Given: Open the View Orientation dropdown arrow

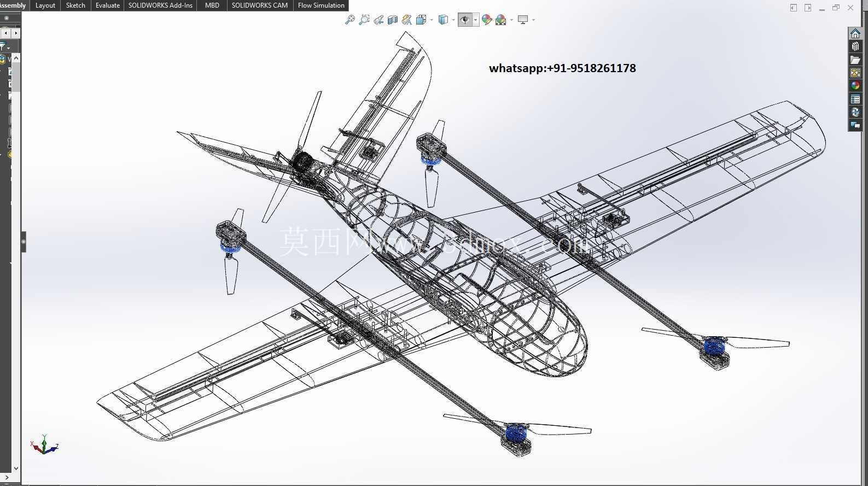Looking at the screenshot, I should [x=432, y=20].
